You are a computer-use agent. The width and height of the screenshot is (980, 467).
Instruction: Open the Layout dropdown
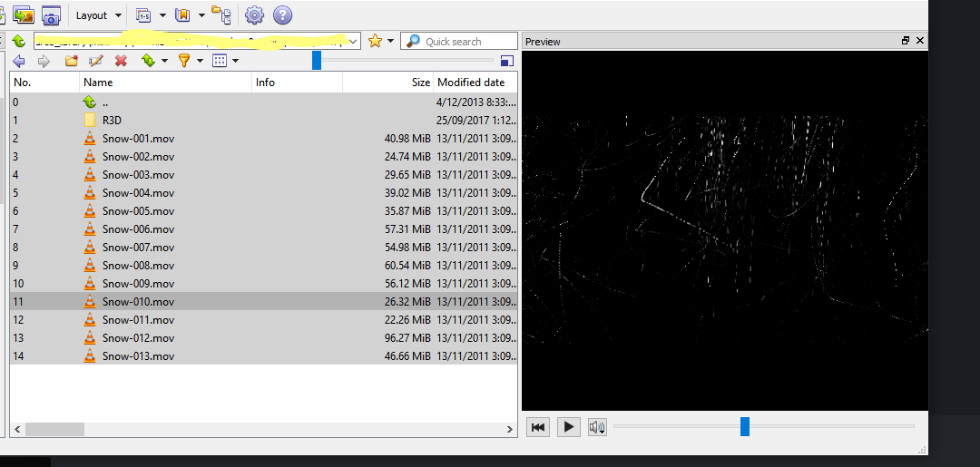(98, 15)
